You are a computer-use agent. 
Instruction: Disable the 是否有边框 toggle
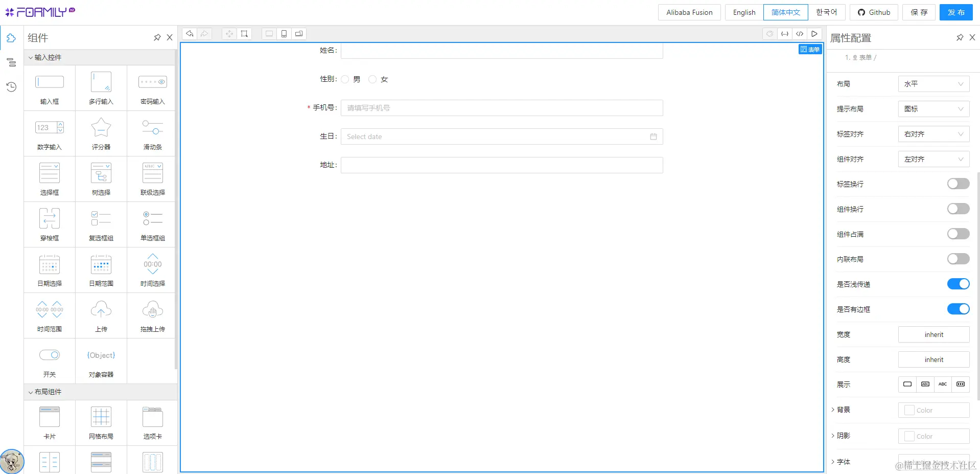click(958, 309)
